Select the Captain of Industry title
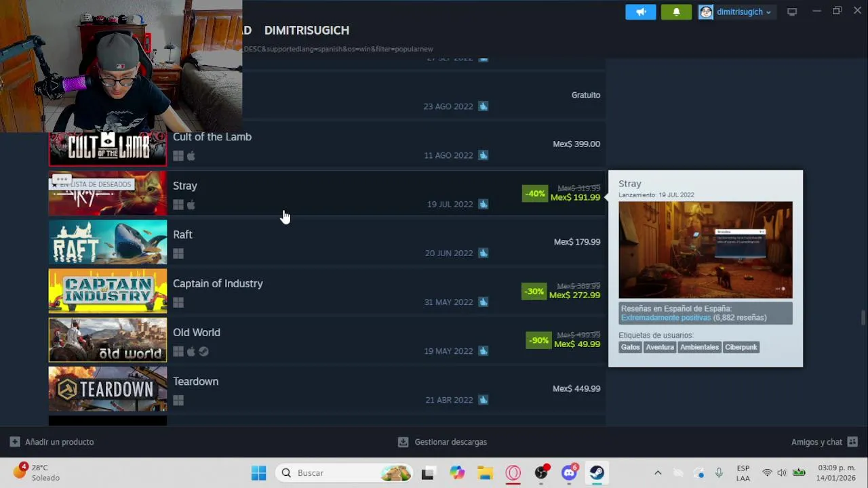Image resolution: width=868 pixels, height=488 pixels. tap(218, 283)
